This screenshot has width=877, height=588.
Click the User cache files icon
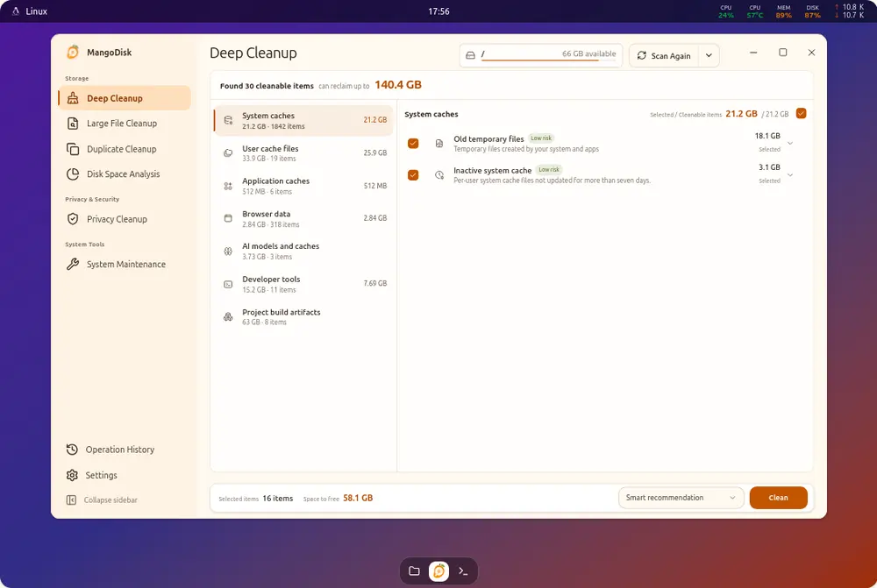tap(228, 153)
